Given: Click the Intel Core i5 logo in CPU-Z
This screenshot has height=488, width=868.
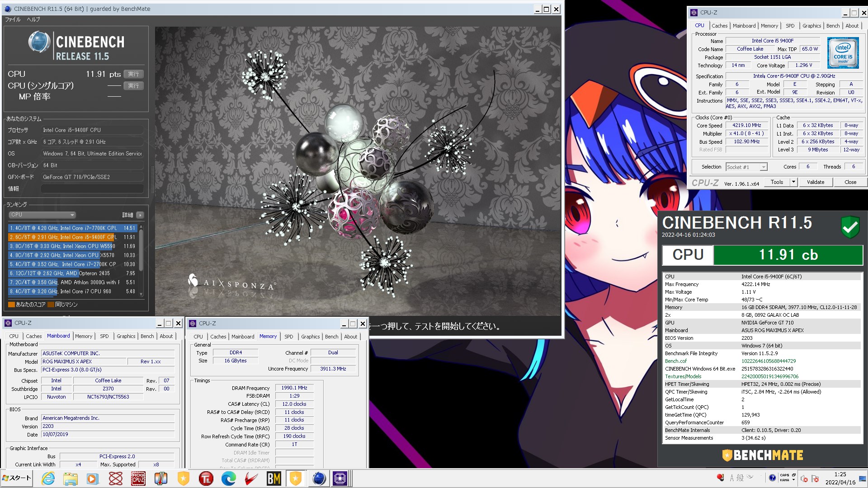Looking at the screenshot, I should pyautogui.click(x=843, y=53).
